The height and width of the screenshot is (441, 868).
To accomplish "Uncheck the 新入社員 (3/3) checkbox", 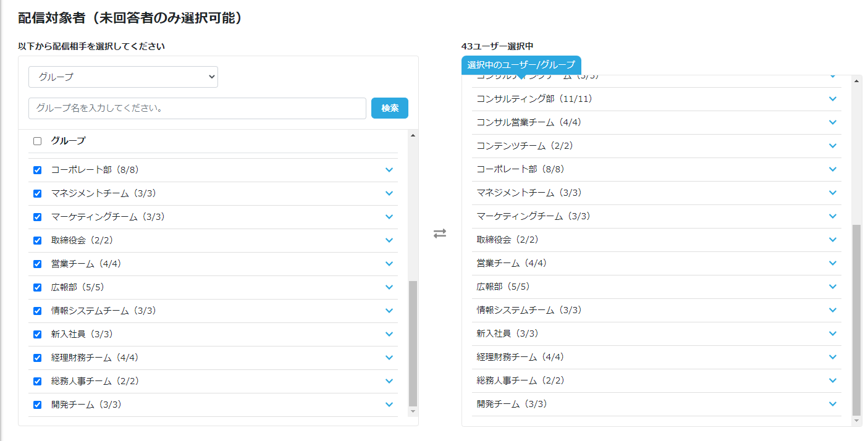I will pos(37,334).
